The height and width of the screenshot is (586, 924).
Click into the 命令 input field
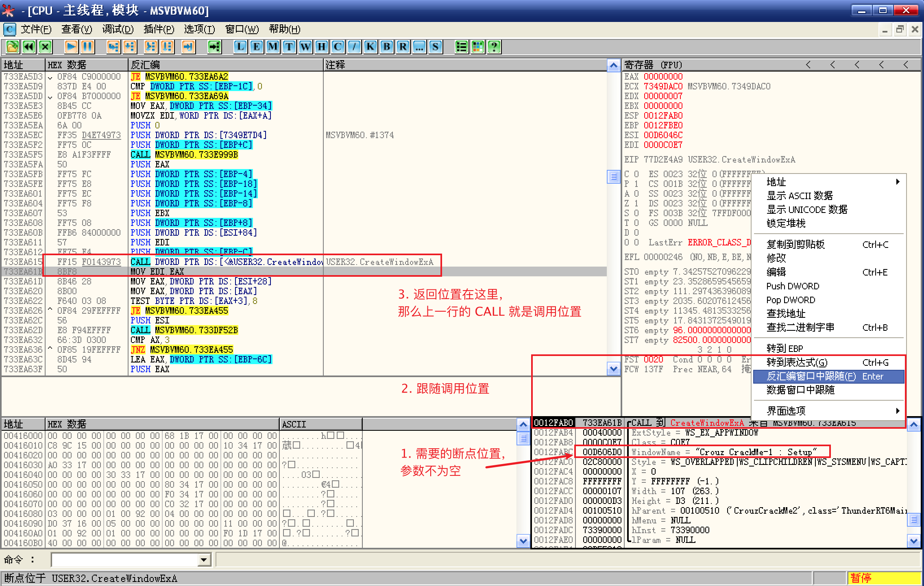click(124, 560)
